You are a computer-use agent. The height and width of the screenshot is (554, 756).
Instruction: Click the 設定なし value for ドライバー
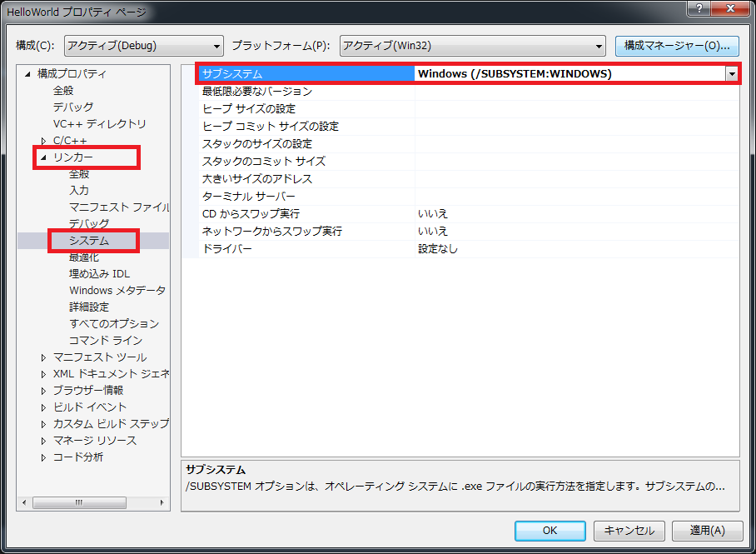click(438, 249)
